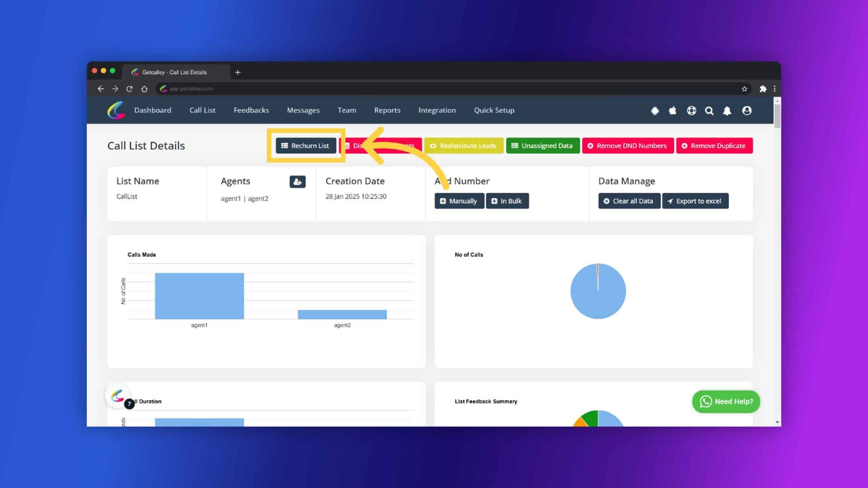Click the Remove Duplicate button
Viewport: 868px width, 488px height.
coord(714,146)
